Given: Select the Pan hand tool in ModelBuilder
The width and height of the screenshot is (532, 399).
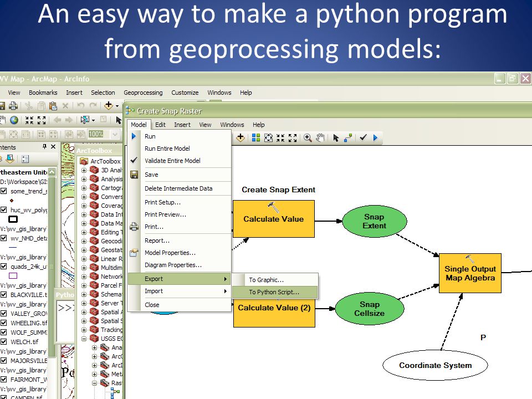Looking at the screenshot, I should click(320, 137).
